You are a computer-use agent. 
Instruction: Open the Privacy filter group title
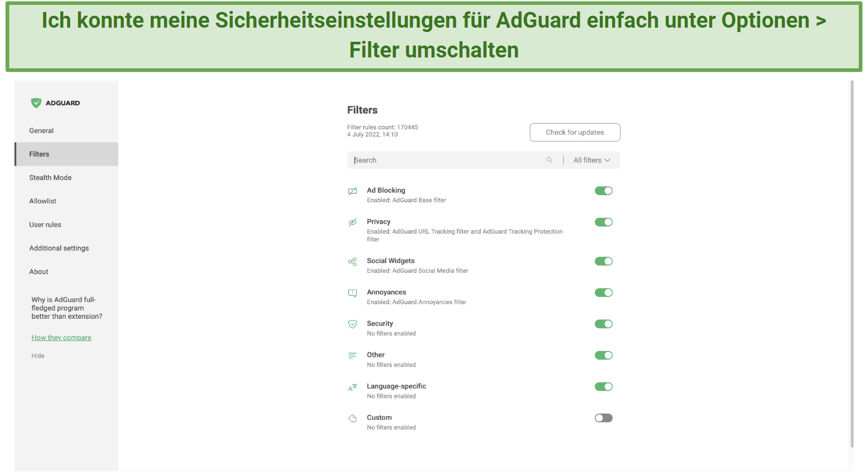coord(379,222)
